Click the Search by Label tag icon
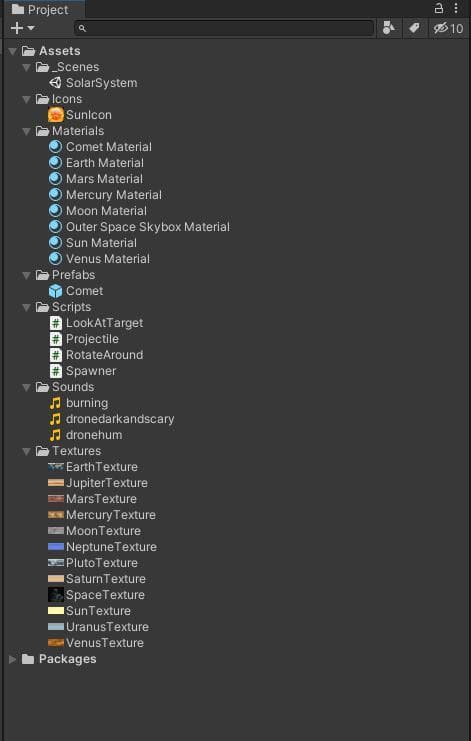The width and height of the screenshot is (471, 741). [414, 28]
